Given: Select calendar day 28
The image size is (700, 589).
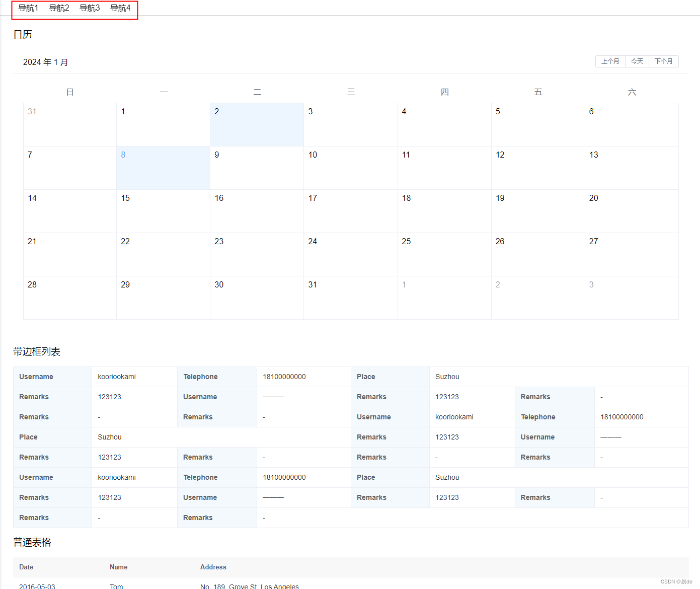Looking at the screenshot, I should coord(70,298).
